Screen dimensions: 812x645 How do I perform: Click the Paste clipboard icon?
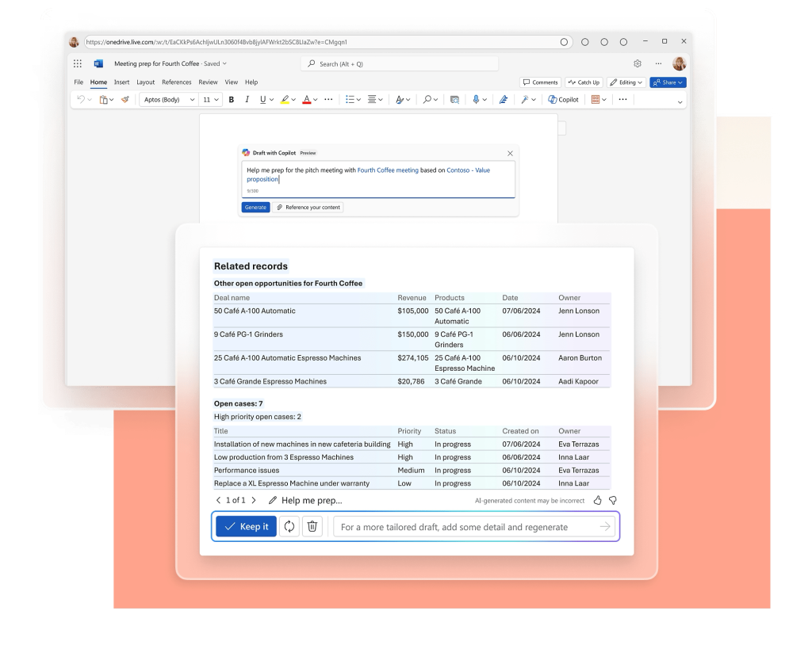click(104, 99)
